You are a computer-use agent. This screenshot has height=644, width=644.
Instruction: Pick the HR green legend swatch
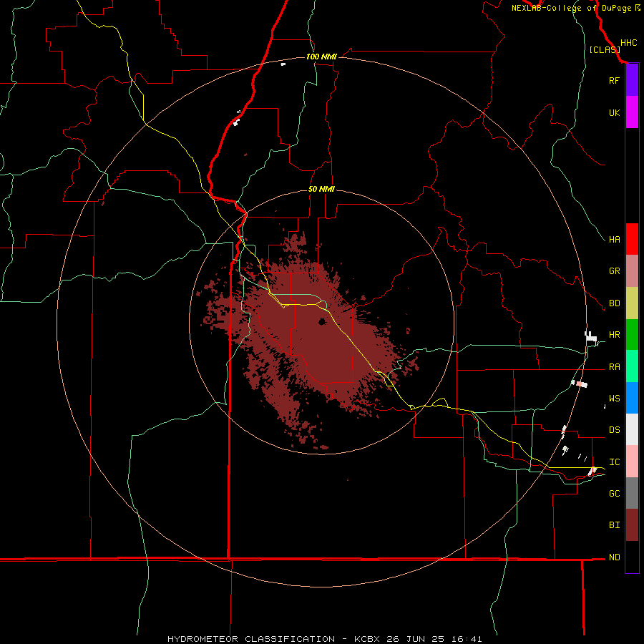(x=632, y=335)
